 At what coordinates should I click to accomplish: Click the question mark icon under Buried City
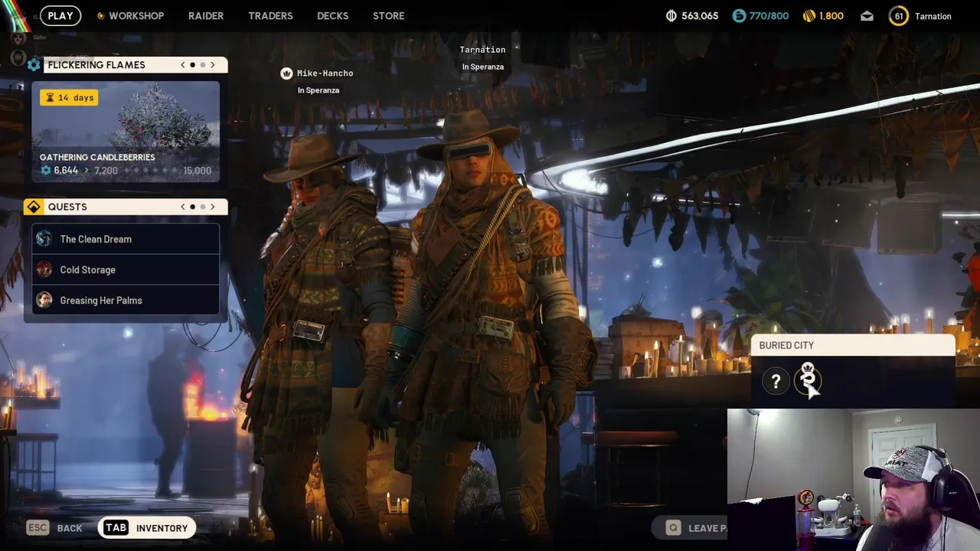point(776,381)
